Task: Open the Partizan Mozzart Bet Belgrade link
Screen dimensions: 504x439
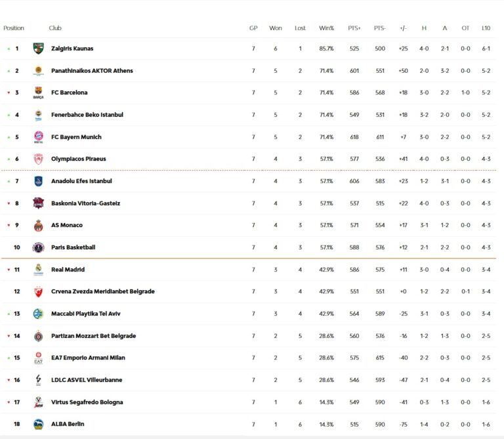Action: pos(93,336)
